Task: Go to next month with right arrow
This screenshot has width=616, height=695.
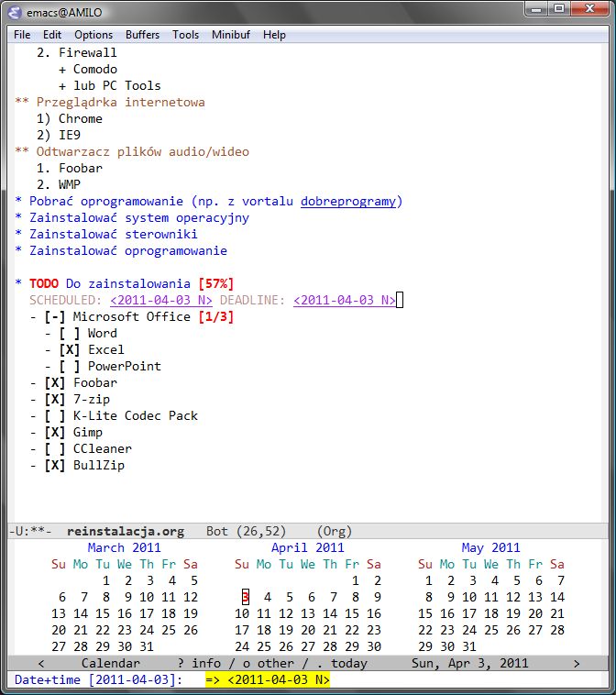Action: (x=576, y=663)
